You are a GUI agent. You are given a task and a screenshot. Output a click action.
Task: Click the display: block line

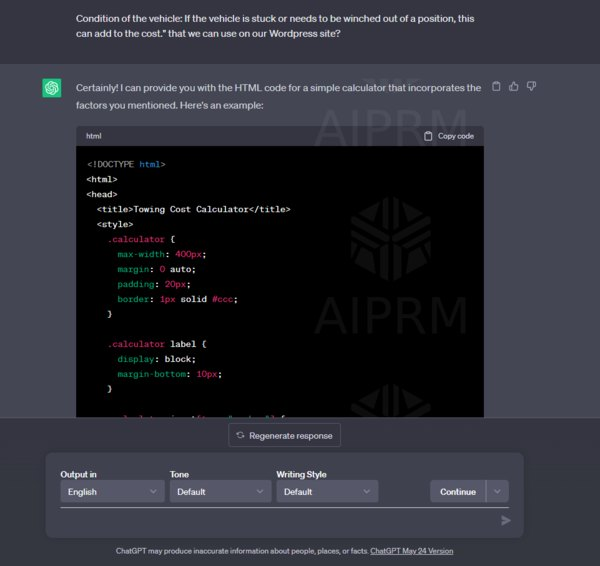click(157, 359)
